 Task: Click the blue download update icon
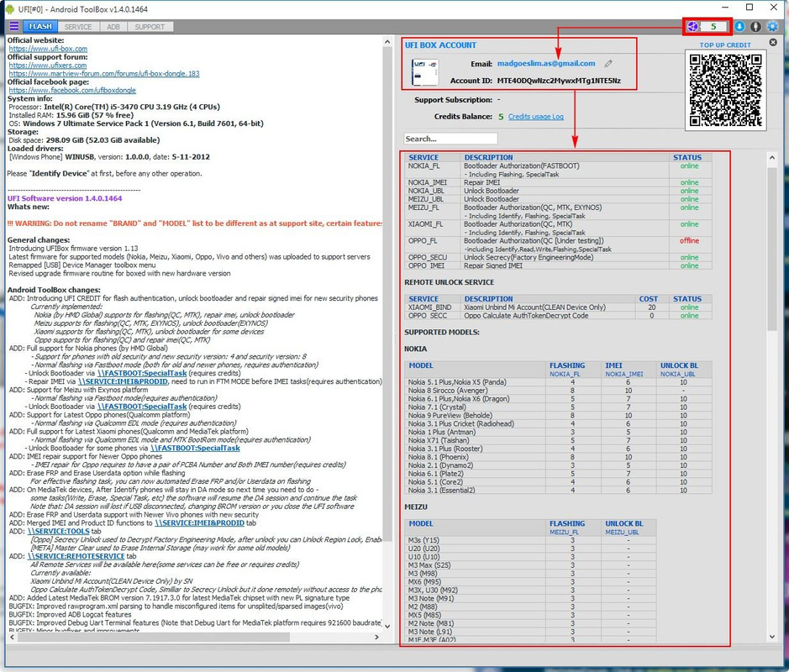click(x=739, y=26)
